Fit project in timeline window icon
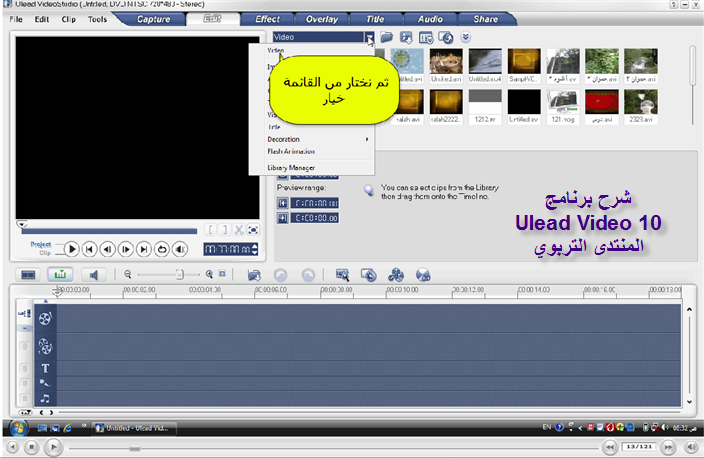The height and width of the screenshot is (458, 704). click(x=222, y=274)
